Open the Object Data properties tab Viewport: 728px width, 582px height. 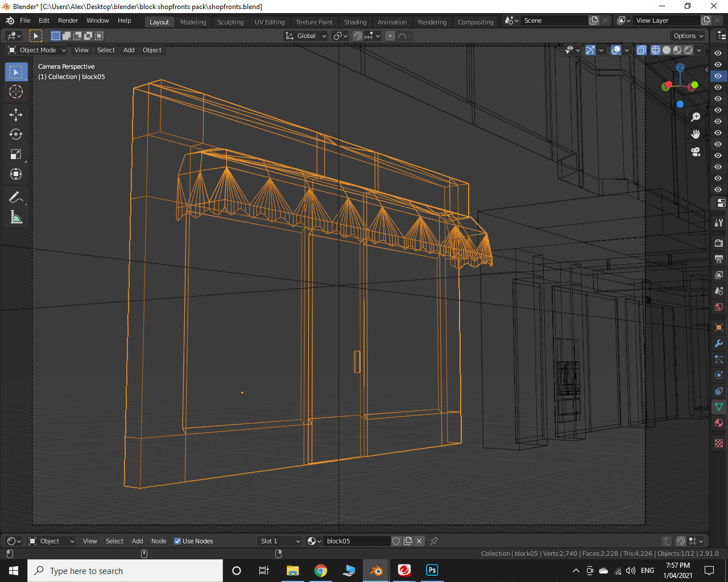[719, 407]
